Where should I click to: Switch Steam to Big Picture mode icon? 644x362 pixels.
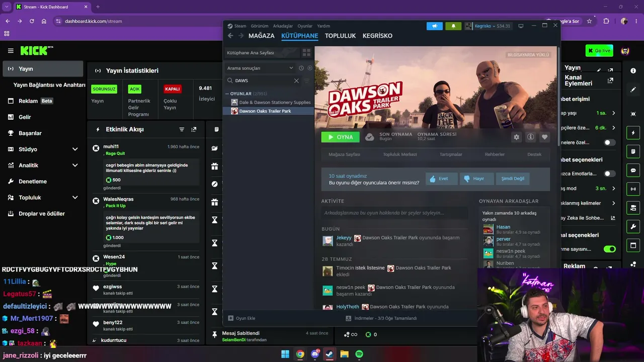point(521,26)
